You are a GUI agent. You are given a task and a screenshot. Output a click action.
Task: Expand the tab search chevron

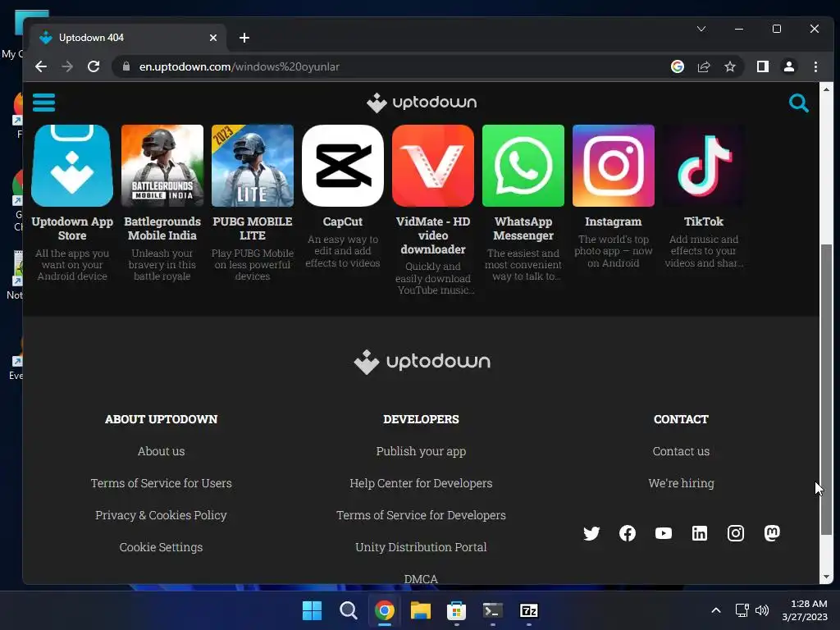[x=701, y=29]
